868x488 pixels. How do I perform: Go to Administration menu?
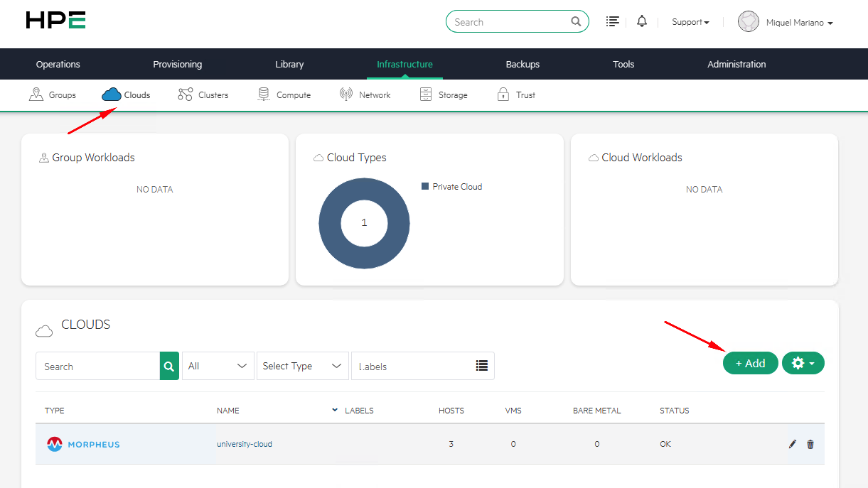coord(736,64)
